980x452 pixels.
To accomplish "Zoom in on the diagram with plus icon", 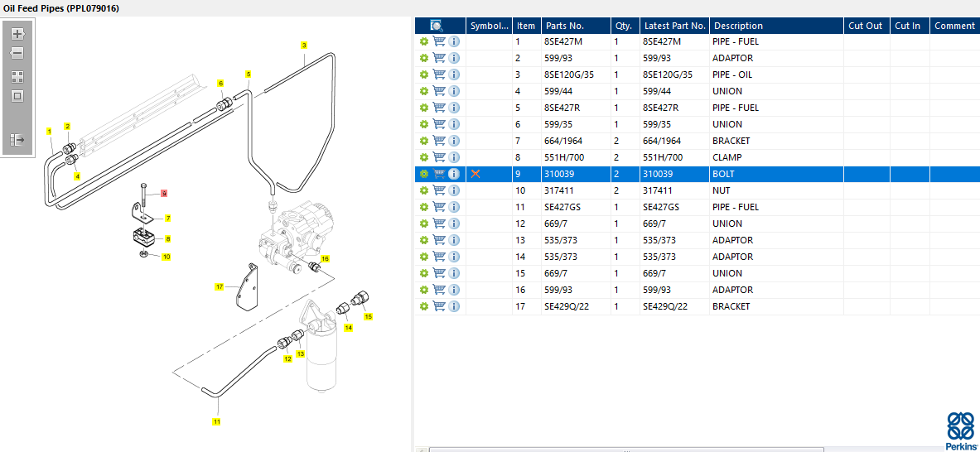I will pyautogui.click(x=17, y=34).
